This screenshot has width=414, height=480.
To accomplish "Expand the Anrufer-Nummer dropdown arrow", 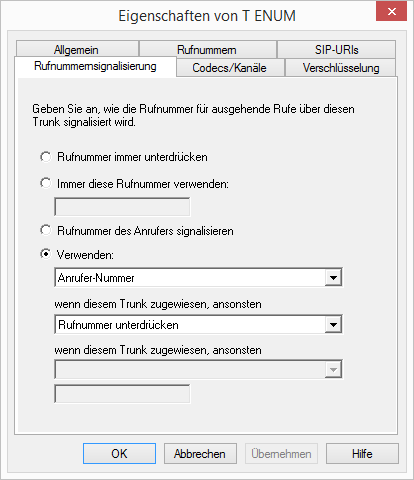I will pos(333,277).
